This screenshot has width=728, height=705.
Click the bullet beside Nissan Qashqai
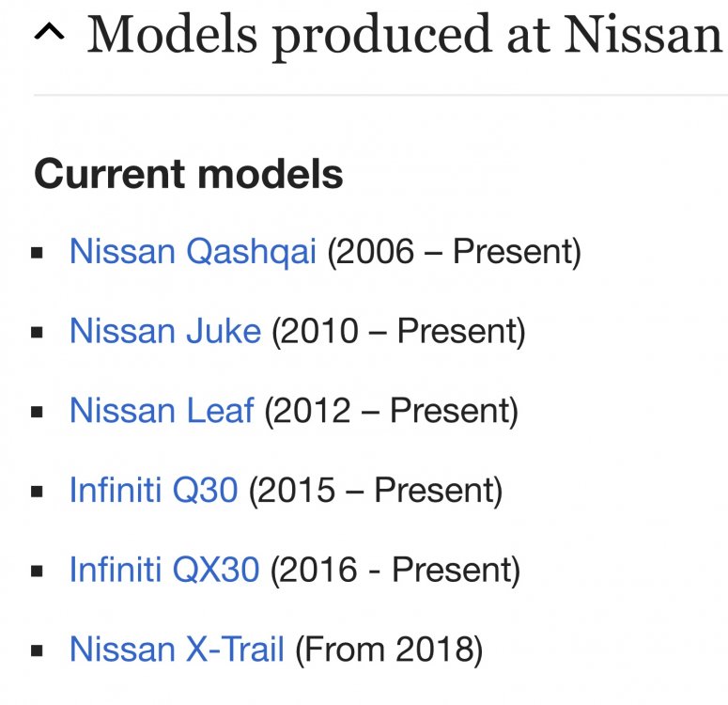37,253
